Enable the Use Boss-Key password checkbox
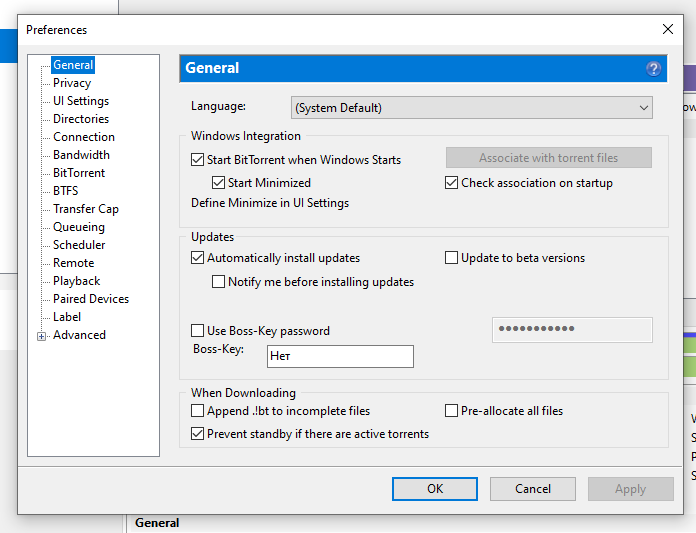This screenshot has width=696, height=533. click(x=197, y=331)
